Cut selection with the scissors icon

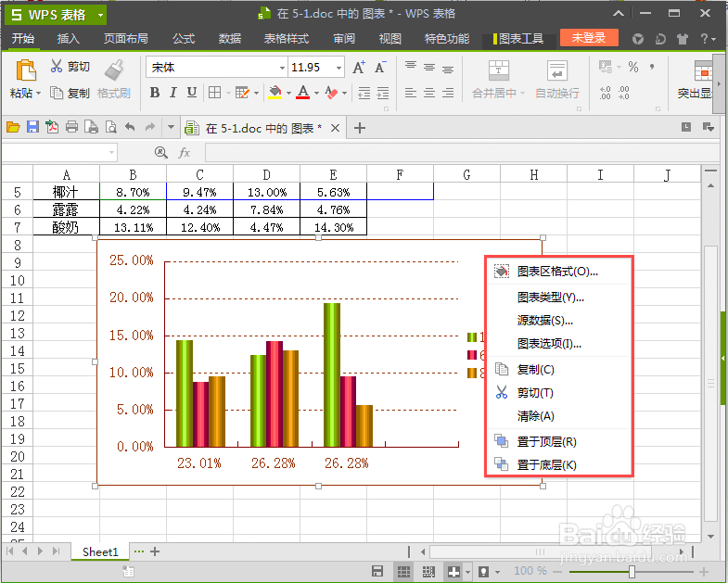(x=57, y=66)
